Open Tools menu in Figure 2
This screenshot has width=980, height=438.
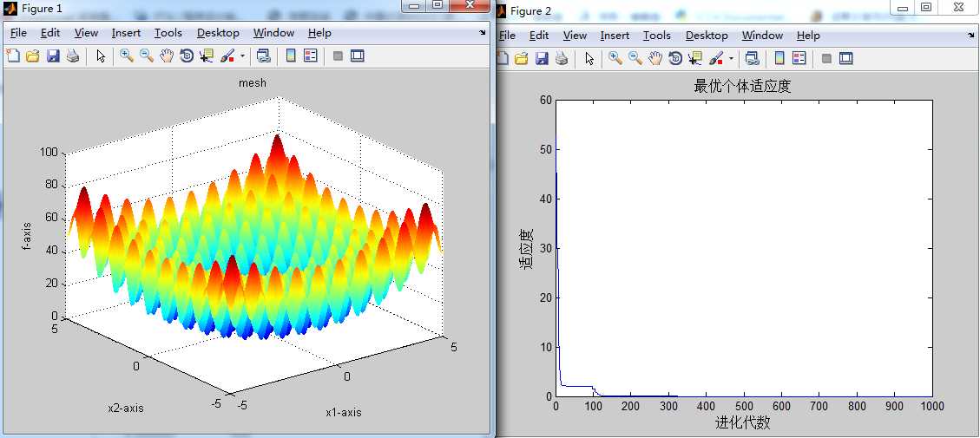(x=657, y=36)
